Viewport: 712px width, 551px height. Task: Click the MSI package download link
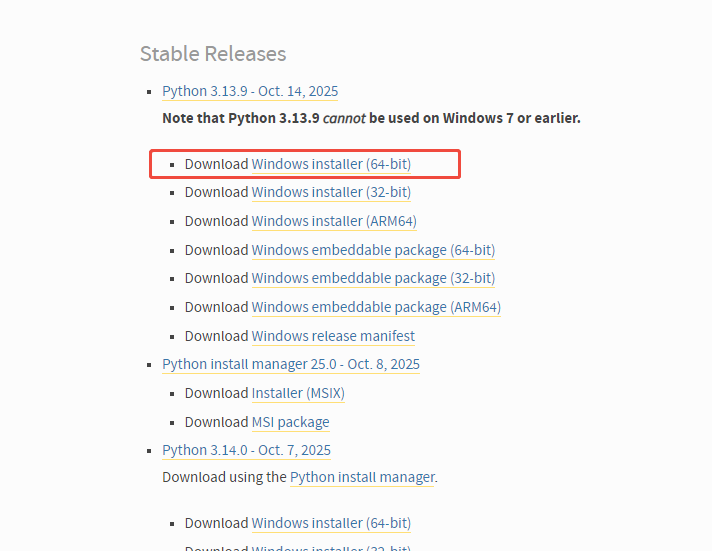coord(290,422)
